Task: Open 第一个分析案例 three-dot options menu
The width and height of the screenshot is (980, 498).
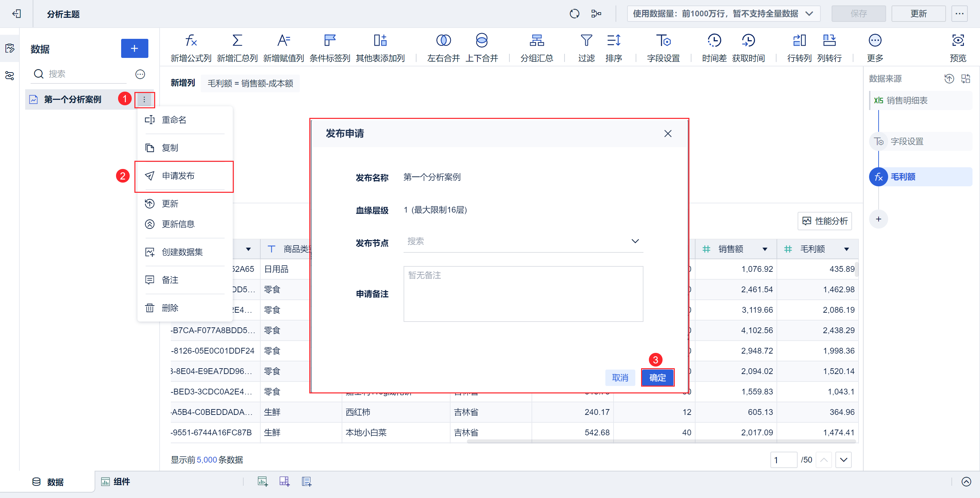Action: point(144,100)
